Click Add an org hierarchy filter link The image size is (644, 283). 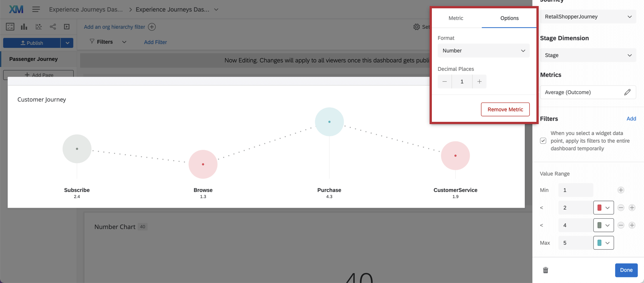click(114, 27)
